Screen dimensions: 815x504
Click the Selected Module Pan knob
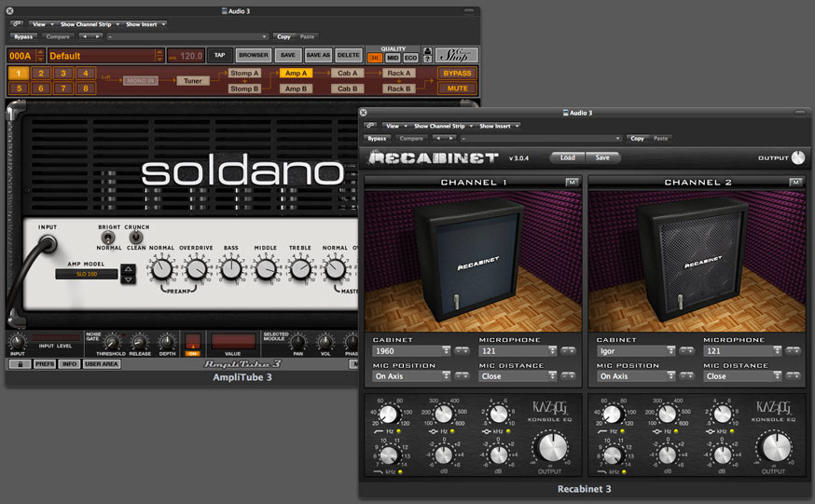297,342
